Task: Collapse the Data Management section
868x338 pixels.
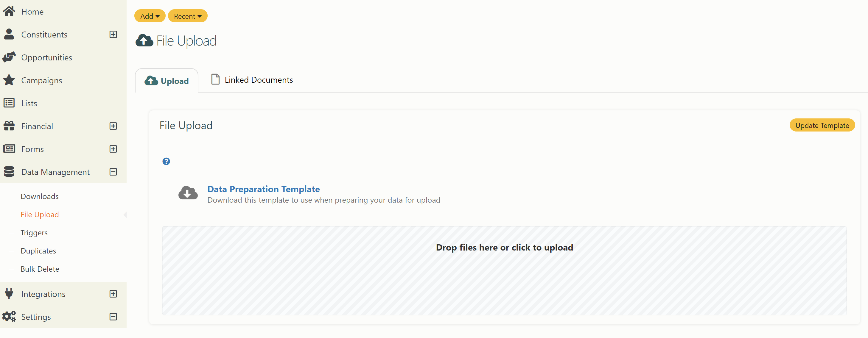Action: (x=113, y=172)
